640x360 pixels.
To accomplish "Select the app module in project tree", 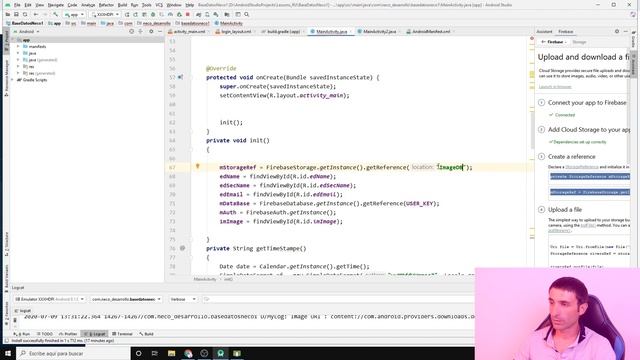I will pos(26,40).
